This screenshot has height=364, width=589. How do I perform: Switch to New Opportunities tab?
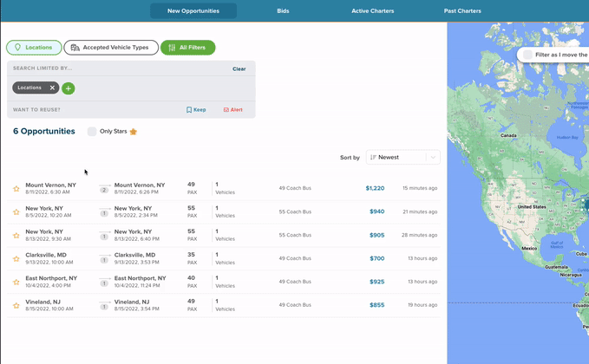click(193, 11)
